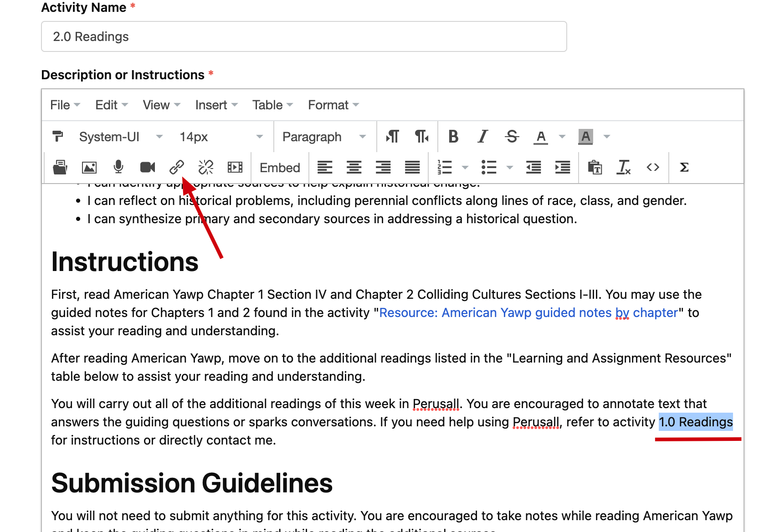Open the Format menu
This screenshot has height=532, width=759.
pos(333,105)
